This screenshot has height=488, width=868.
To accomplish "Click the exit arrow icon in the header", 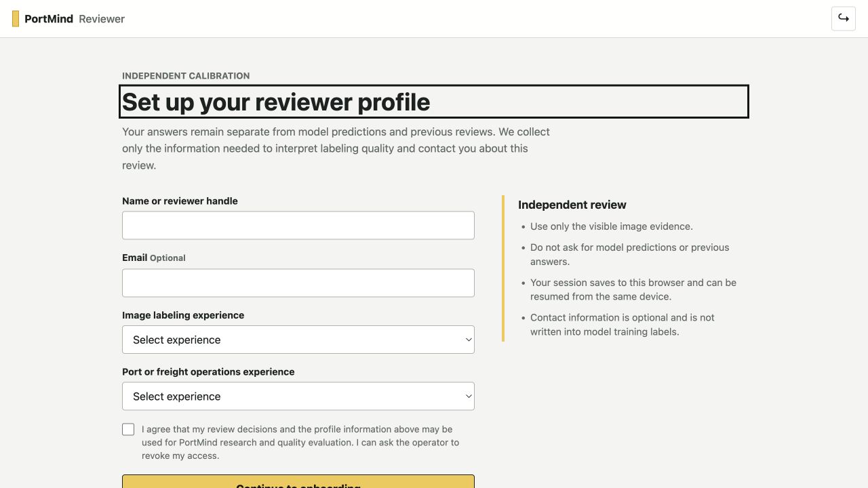I will coord(844,18).
